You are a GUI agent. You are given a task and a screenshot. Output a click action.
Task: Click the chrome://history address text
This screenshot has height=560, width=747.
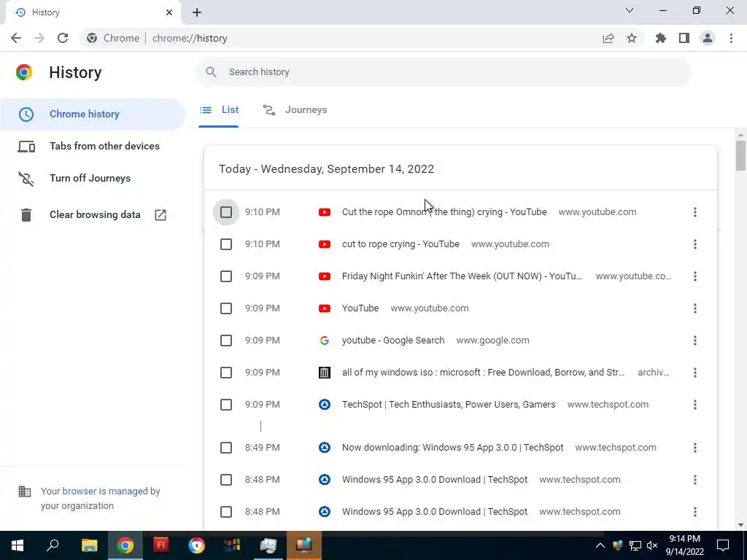[x=190, y=38]
